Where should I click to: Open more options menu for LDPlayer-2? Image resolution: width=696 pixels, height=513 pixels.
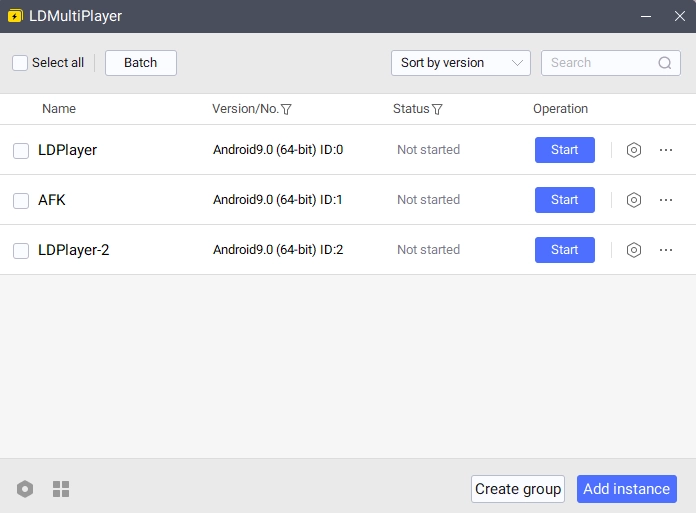pyautogui.click(x=666, y=250)
